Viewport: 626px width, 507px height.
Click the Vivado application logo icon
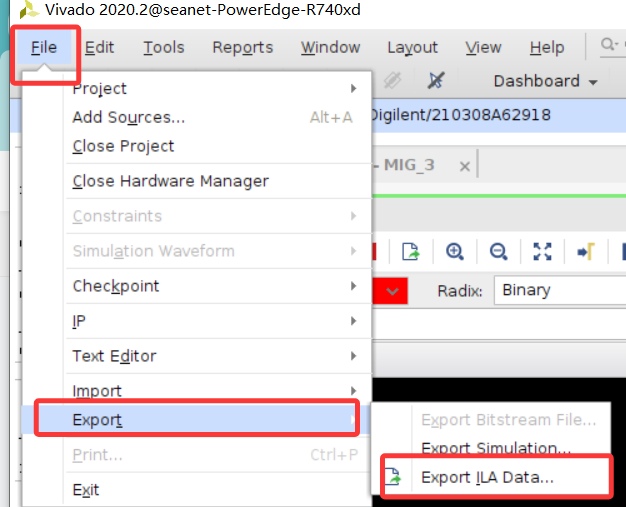pyautogui.click(x=29, y=10)
